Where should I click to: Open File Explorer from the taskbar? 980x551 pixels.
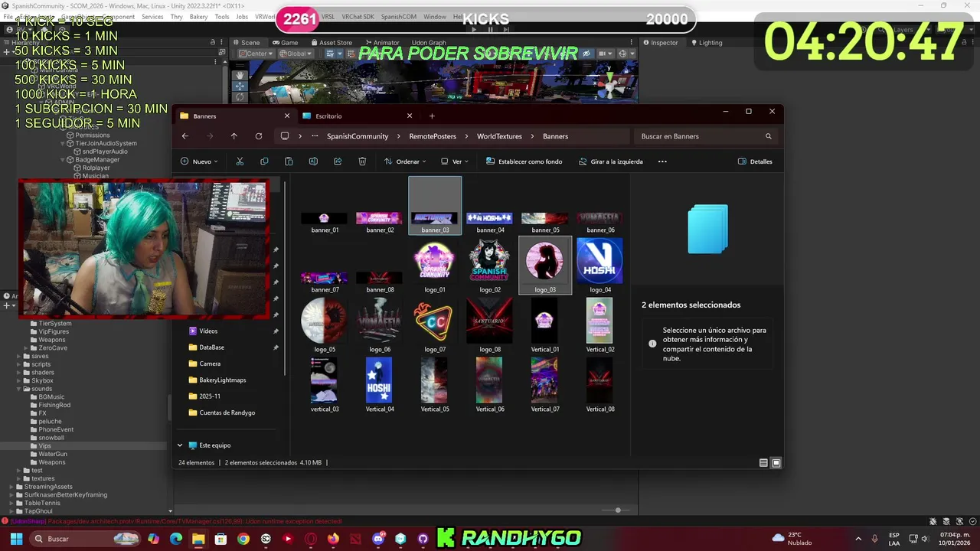tap(198, 539)
